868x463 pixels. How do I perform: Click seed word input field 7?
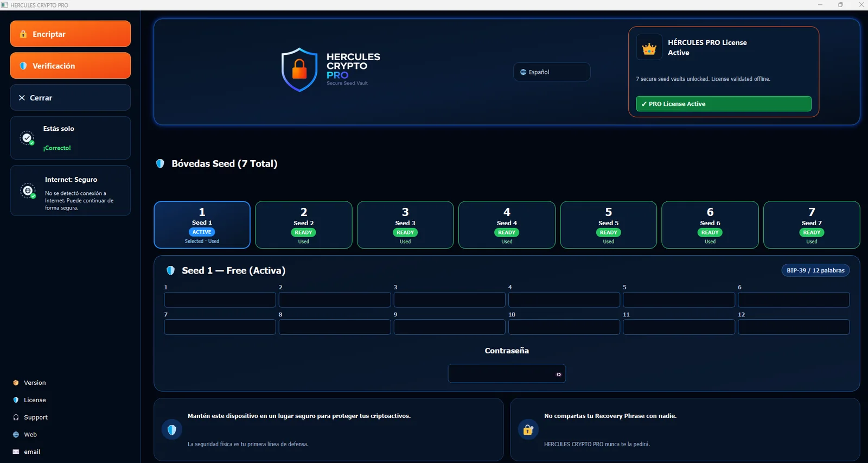tap(220, 327)
